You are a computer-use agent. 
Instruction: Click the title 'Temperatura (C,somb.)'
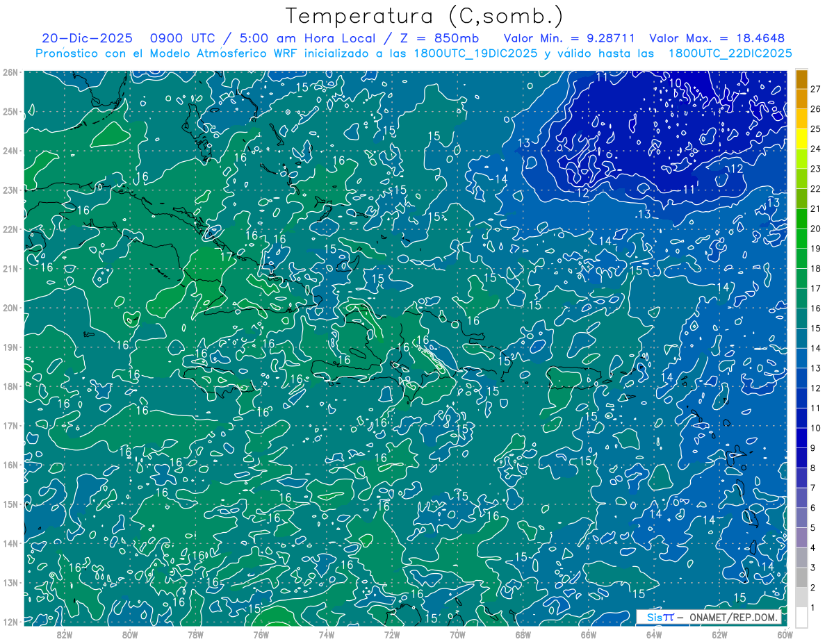click(x=425, y=16)
